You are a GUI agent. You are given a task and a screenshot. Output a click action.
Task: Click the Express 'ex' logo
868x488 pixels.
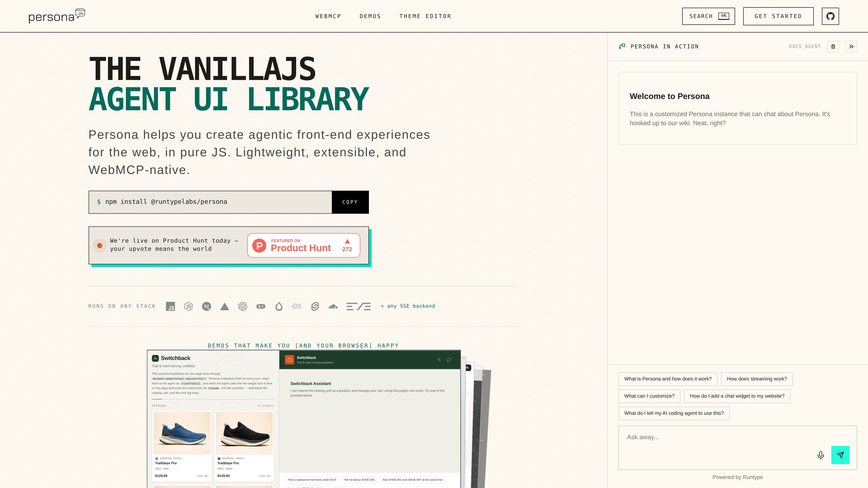click(297, 307)
